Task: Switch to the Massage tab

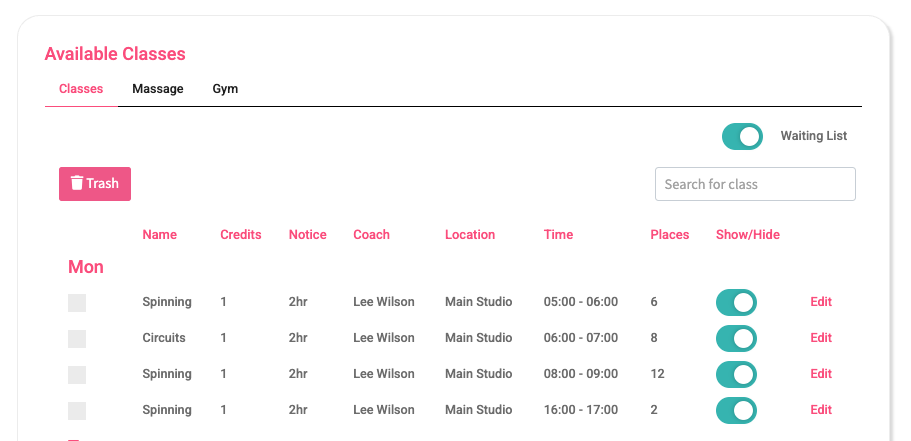Action: click(158, 89)
